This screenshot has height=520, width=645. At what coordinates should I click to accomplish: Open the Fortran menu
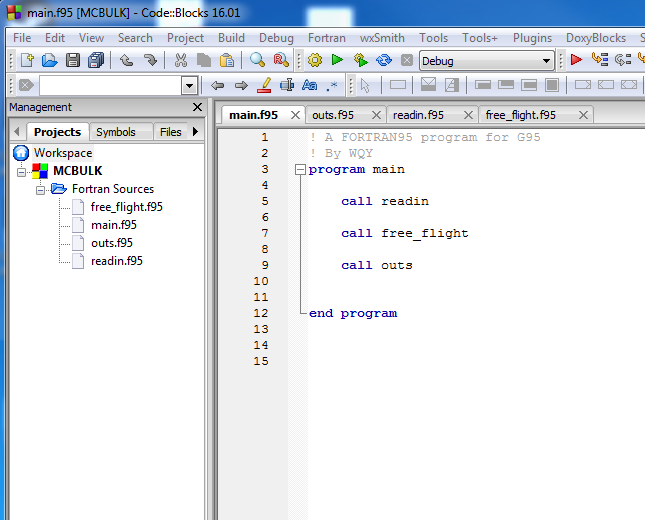pyautogui.click(x=327, y=38)
